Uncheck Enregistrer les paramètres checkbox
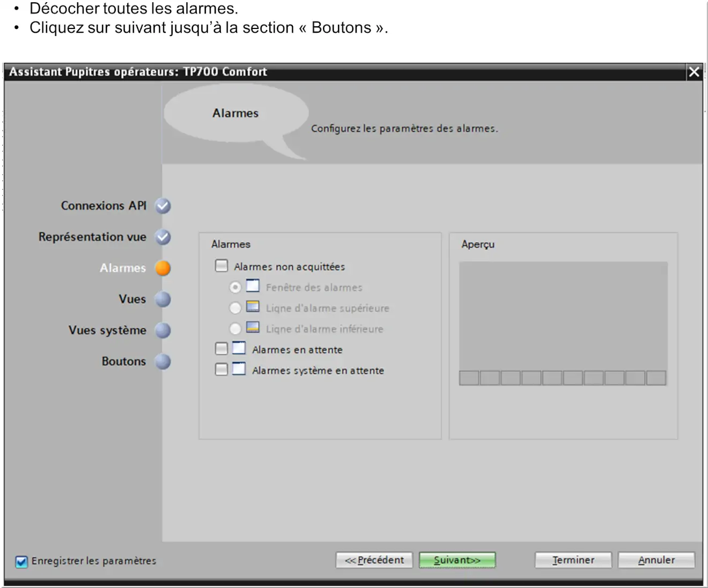Viewport: 708px width, 588px height. 21,562
